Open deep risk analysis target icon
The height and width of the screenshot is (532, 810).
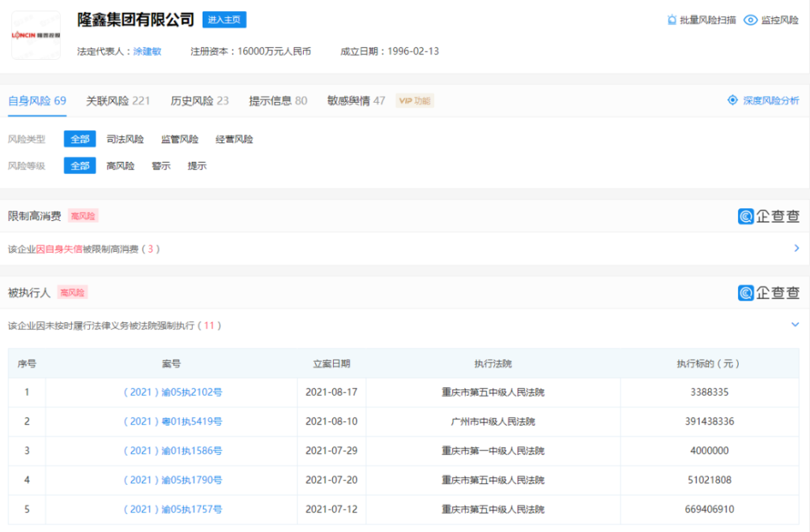point(732,100)
